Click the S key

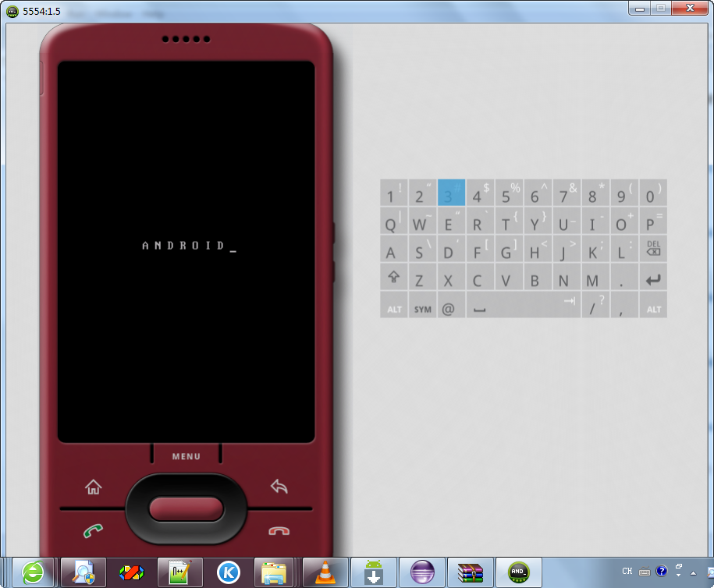coord(423,249)
